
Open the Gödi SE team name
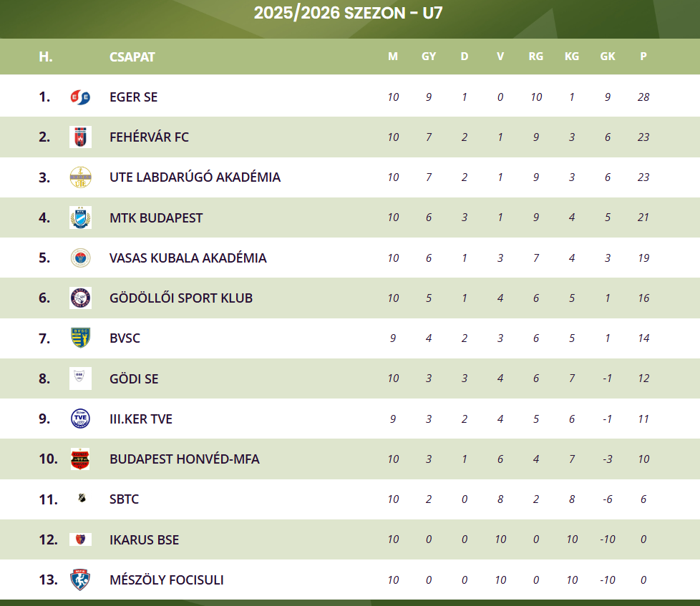point(134,379)
